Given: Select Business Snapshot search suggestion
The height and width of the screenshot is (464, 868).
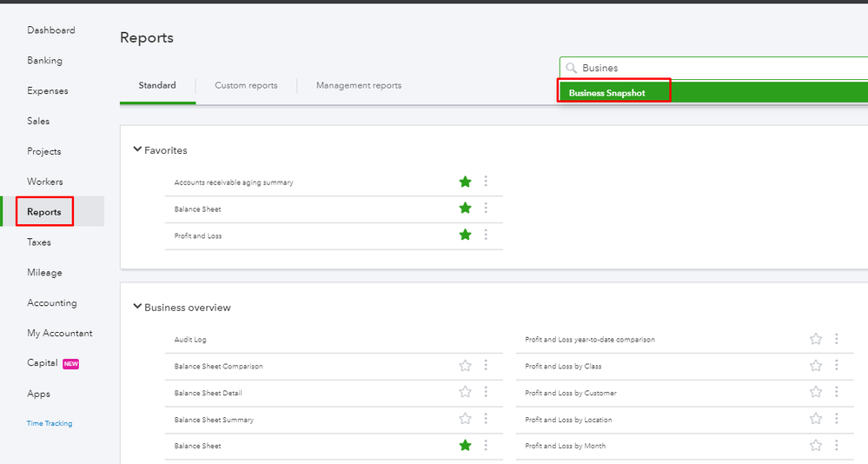Looking at the screenshot, I should (608, 93).
